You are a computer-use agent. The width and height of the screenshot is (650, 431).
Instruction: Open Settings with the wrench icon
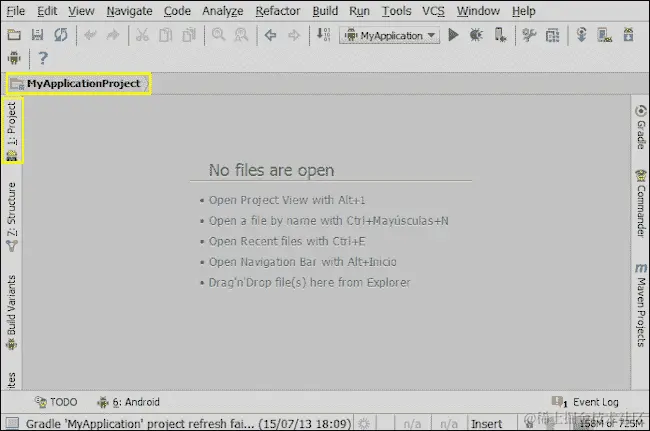[x=529, y=35]
